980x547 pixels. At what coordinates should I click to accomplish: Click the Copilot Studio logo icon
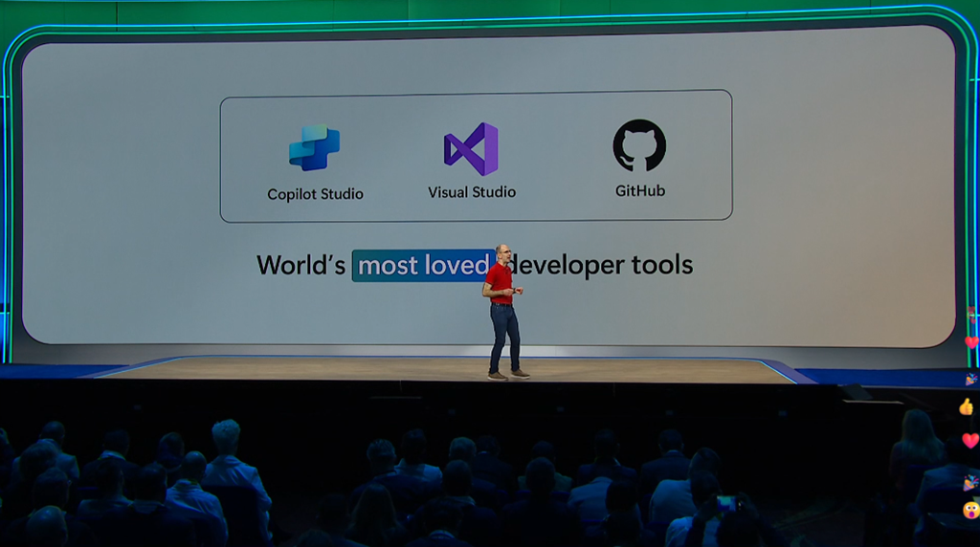click(x=314, y=147)
